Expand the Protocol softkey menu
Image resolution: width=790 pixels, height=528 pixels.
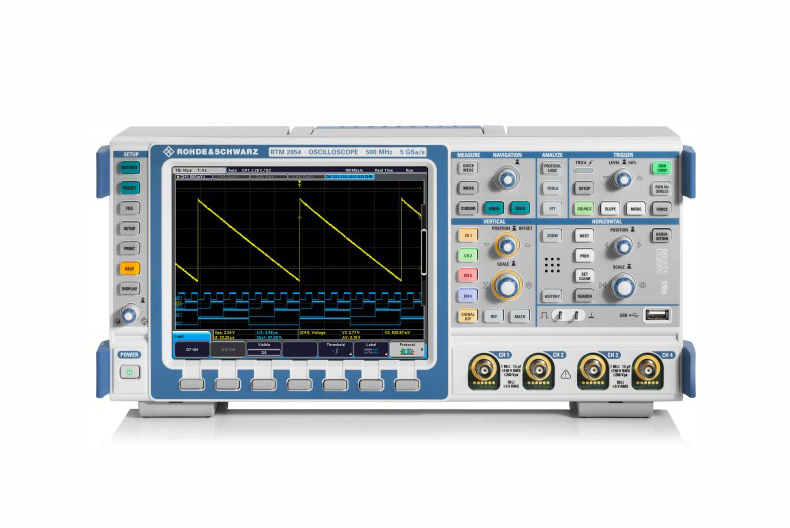pos(406,350)
